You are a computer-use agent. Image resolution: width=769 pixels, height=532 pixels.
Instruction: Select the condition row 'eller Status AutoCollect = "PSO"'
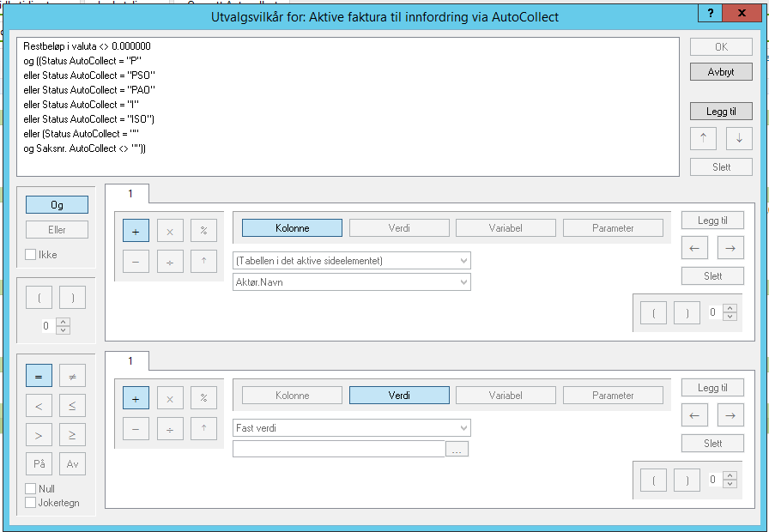(89, 75)
